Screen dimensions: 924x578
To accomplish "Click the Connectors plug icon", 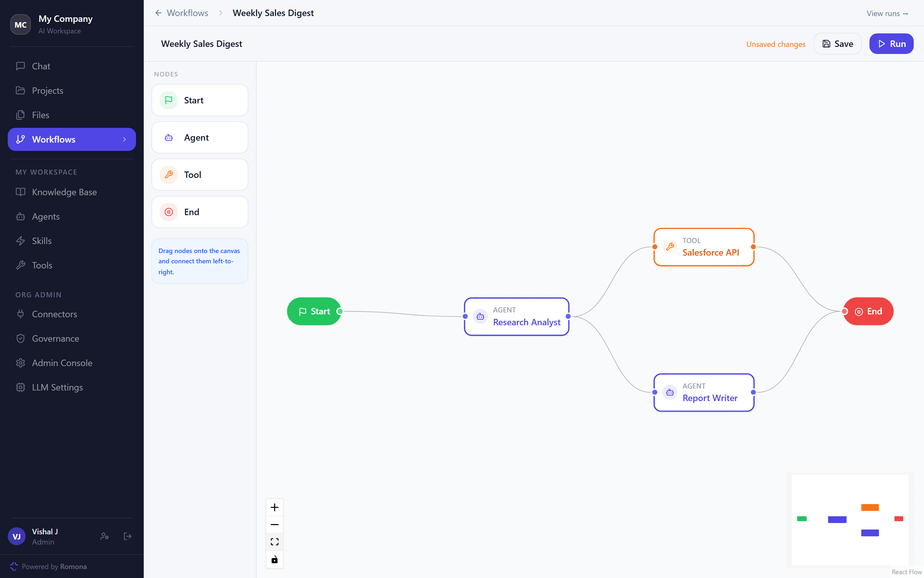I will (21, 314).
